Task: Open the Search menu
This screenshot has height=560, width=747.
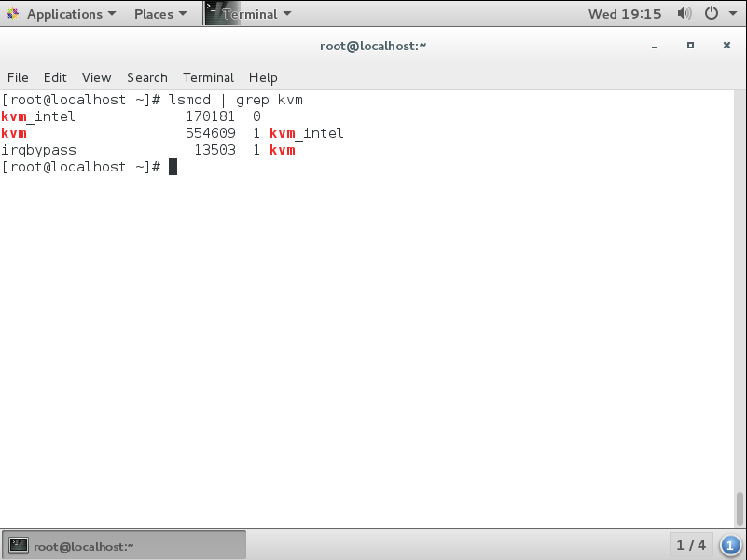Action: pos(147,77)
